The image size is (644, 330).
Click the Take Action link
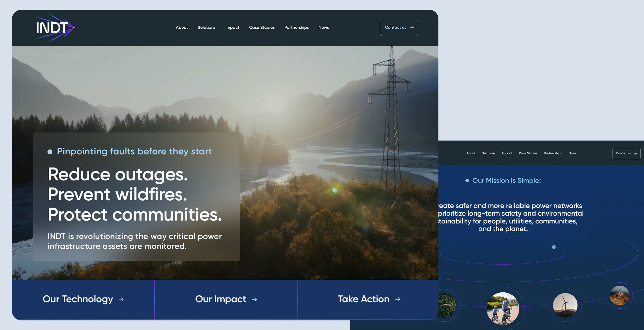363,299
